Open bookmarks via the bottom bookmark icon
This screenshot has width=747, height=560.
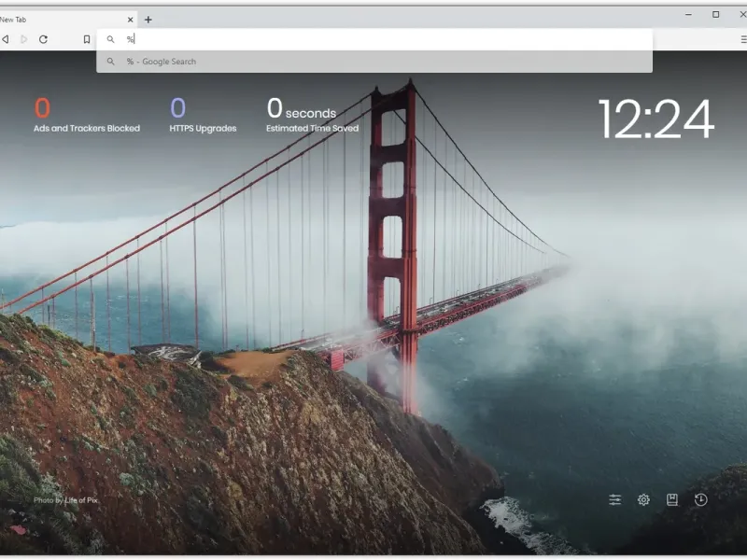point(672,499)
